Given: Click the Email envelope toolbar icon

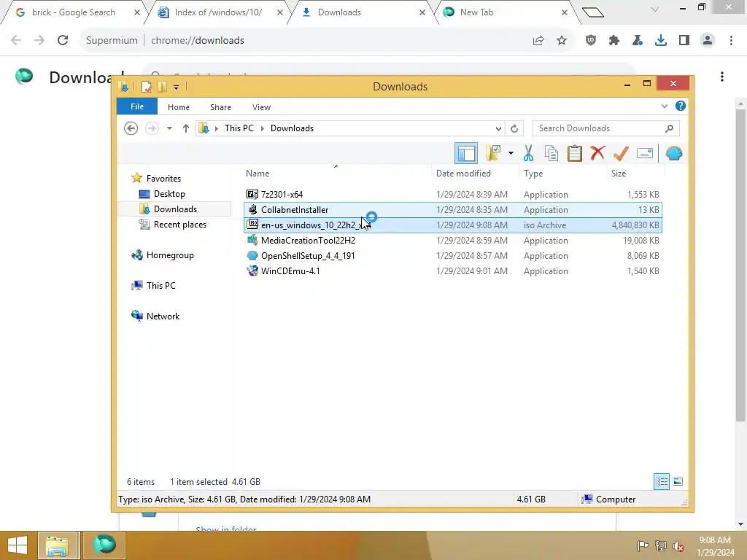Looking at the screenshot, I should tap(645, 153).
